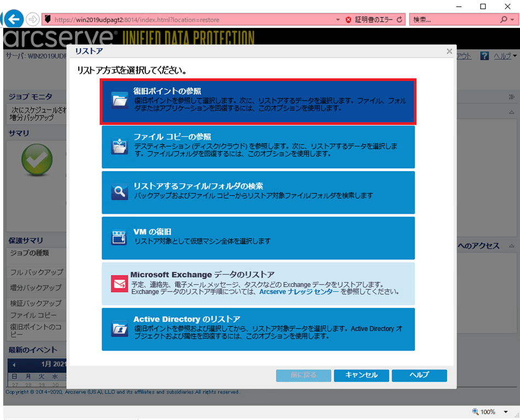Screen dimensions: 520x420
Task: Click the zoom magnifier icon in the status bar
Action: (476, 411)
